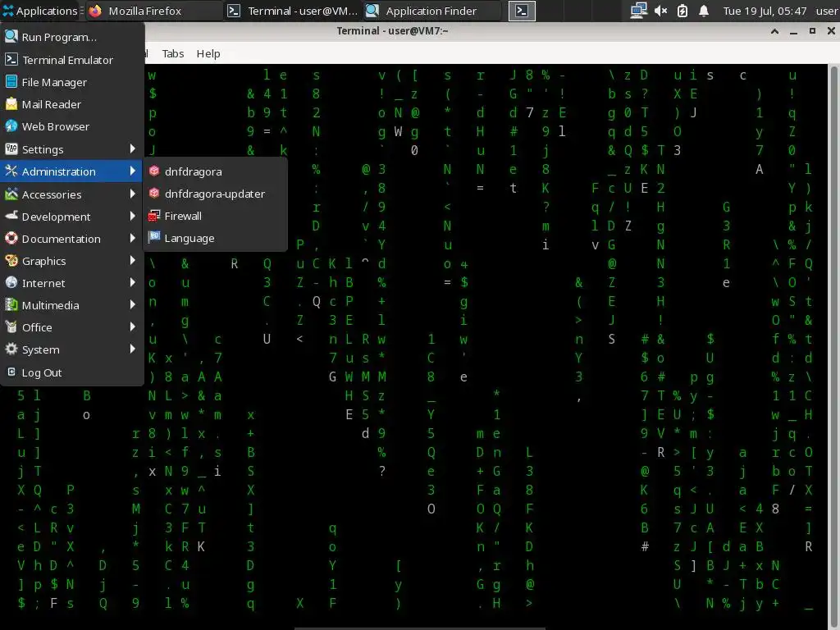Expand the Multimedia submenu arrow
840x630 pixels.
point(132,305)
